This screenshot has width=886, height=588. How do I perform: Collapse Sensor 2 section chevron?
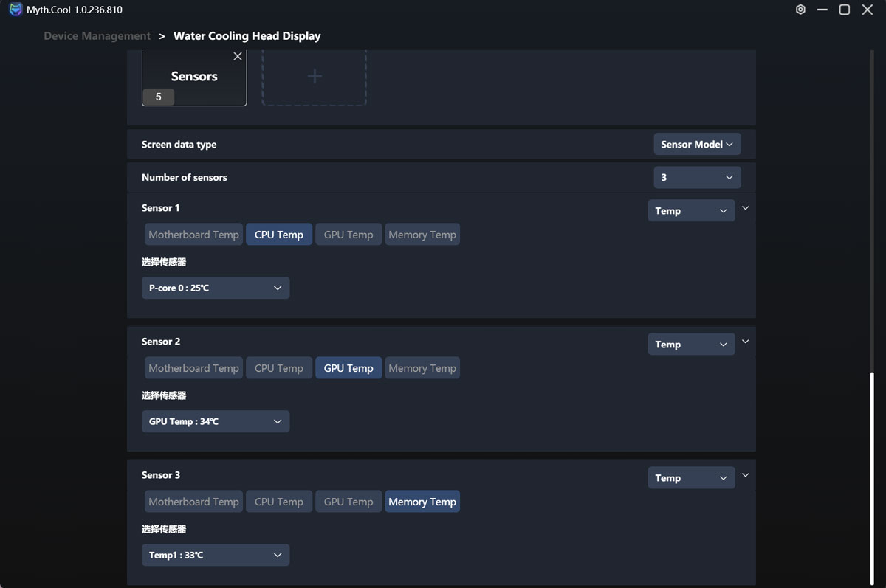746,342
